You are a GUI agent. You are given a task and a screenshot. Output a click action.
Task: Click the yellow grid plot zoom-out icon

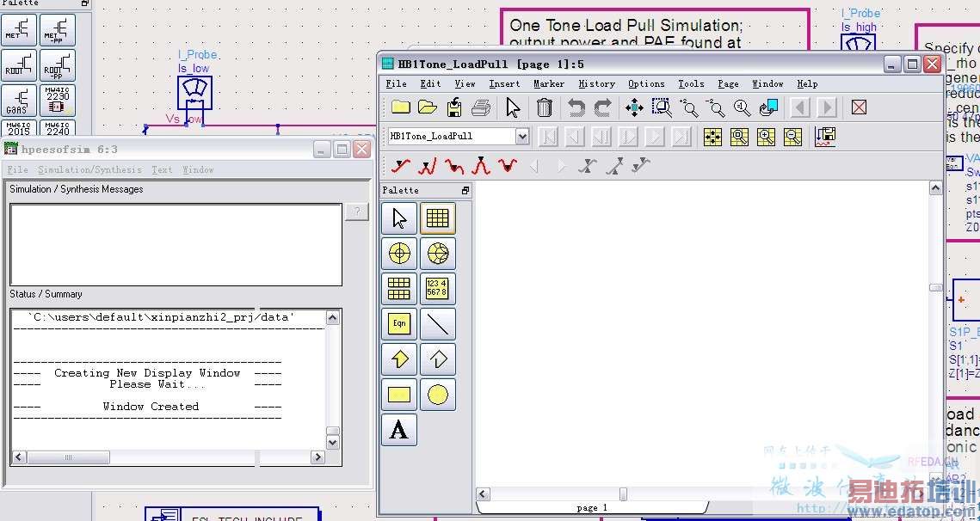click(x=792, y=136)
